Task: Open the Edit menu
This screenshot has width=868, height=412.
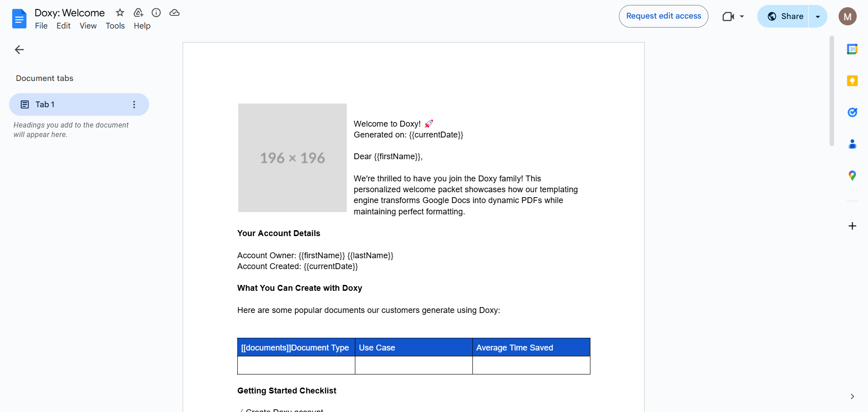Action: point(63,26)
